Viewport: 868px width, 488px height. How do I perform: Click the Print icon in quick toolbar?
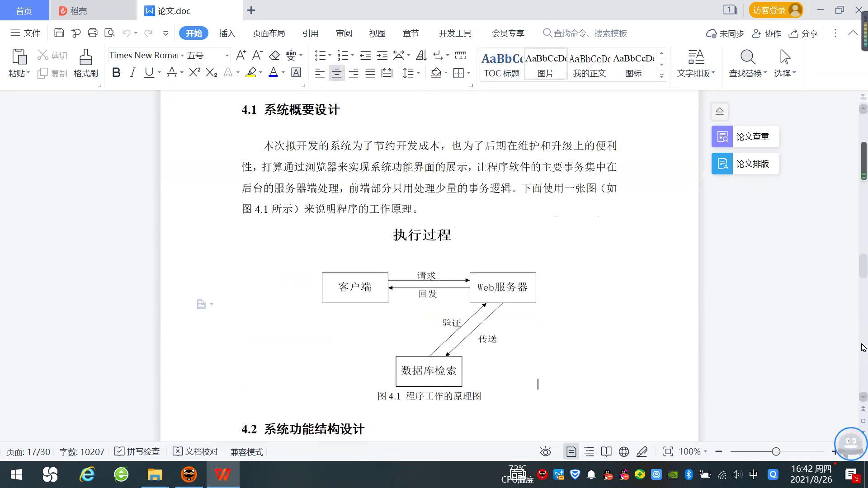93,33
